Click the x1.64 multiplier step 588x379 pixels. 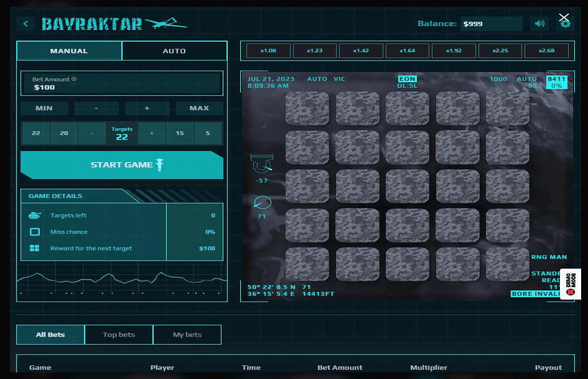tap(407, 51)
